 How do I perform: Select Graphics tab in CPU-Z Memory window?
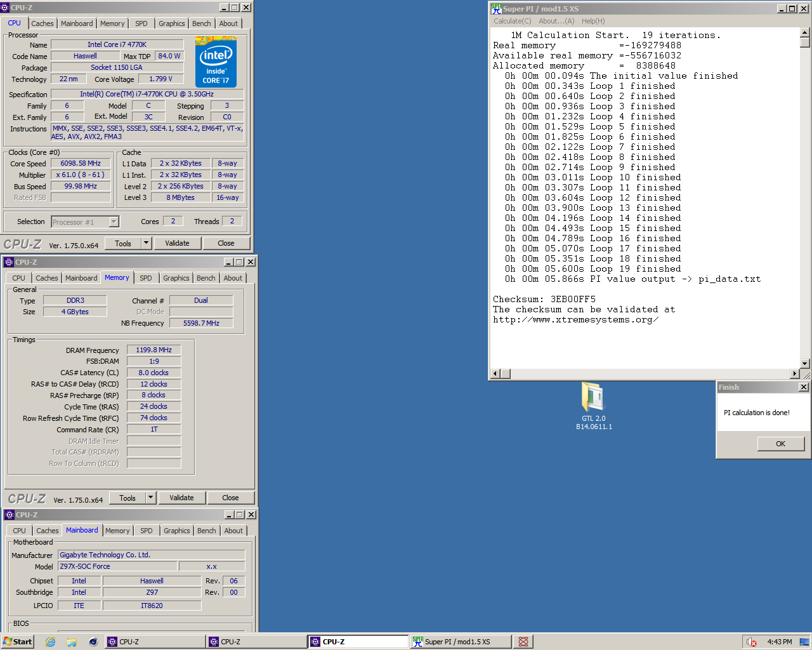(176, 278)
